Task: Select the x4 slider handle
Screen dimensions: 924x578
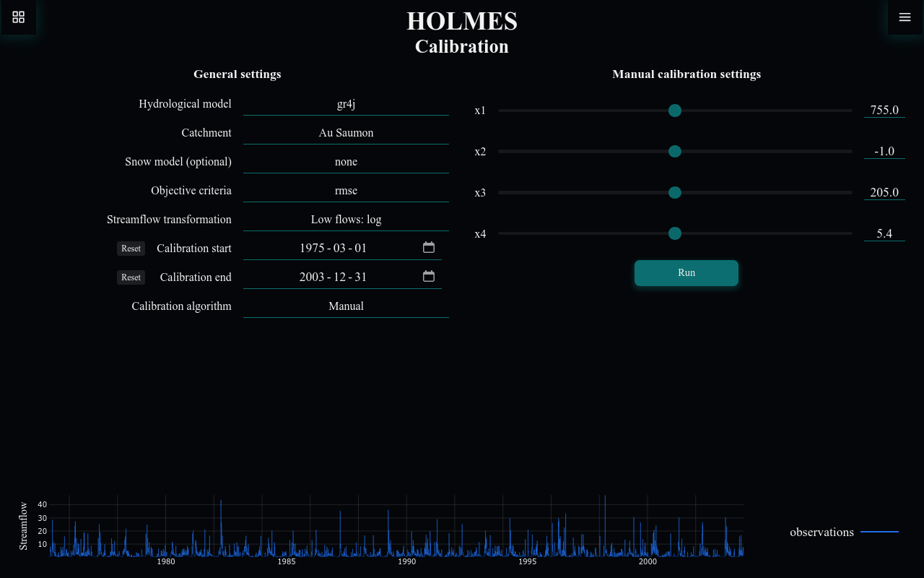Action: [x=675, y=233]
